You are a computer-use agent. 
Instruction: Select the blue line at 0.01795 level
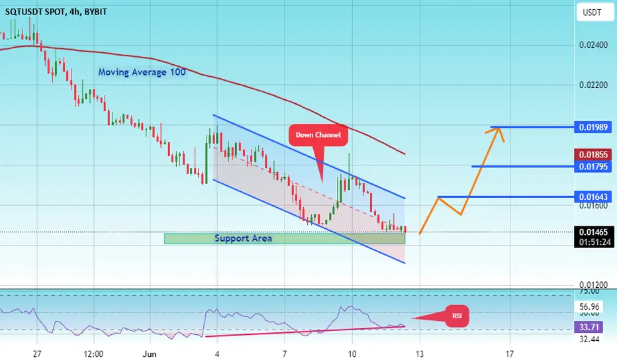[522, 167]
